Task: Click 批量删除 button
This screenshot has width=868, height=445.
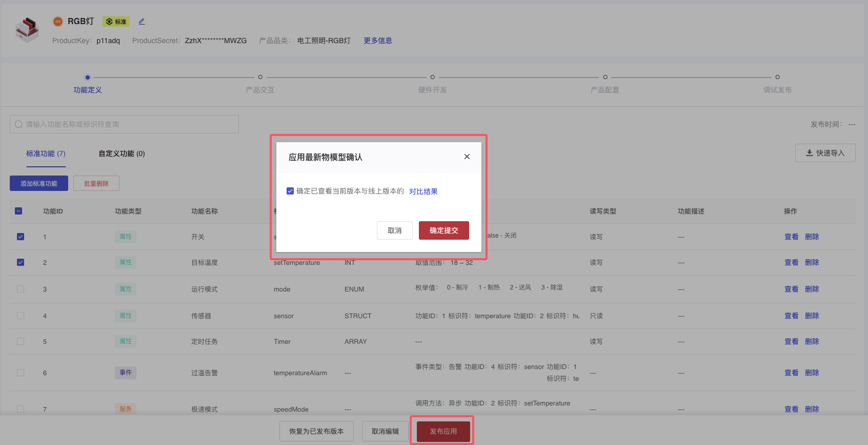Action: pos(96,183)
